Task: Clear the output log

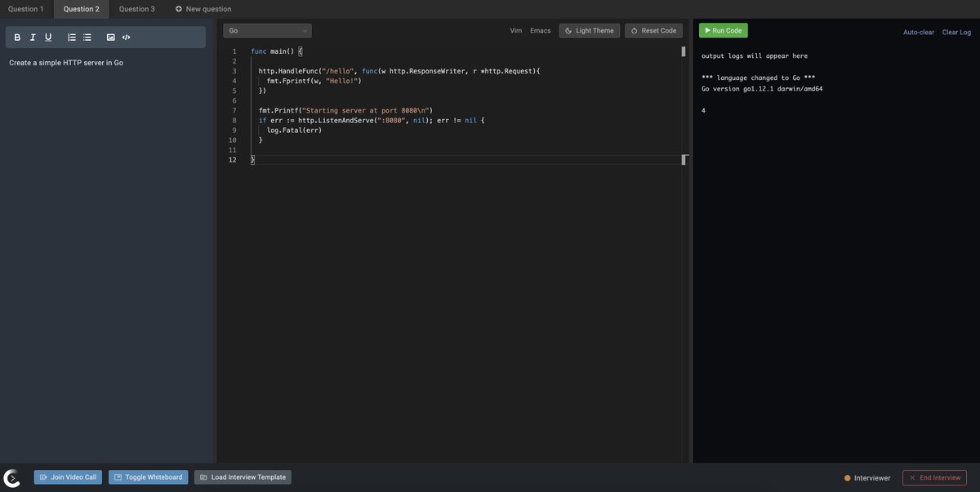Action: 957,33
